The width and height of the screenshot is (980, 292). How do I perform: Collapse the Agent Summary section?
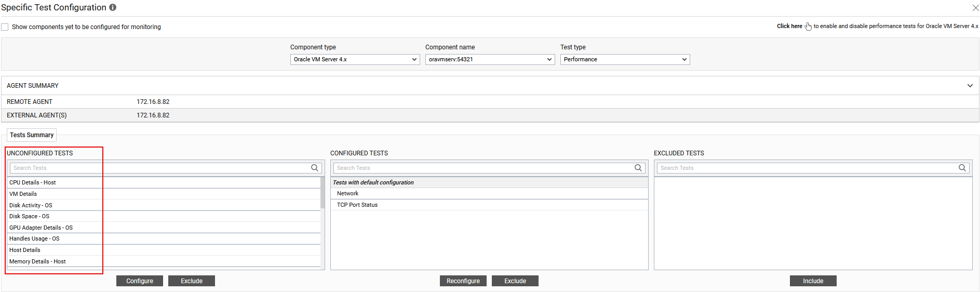[970, 86]
